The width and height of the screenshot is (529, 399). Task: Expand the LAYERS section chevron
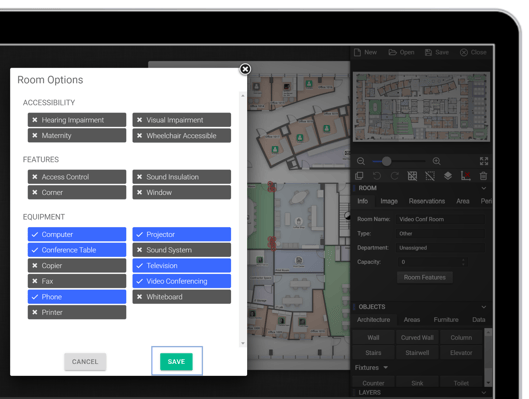(484, 393)
